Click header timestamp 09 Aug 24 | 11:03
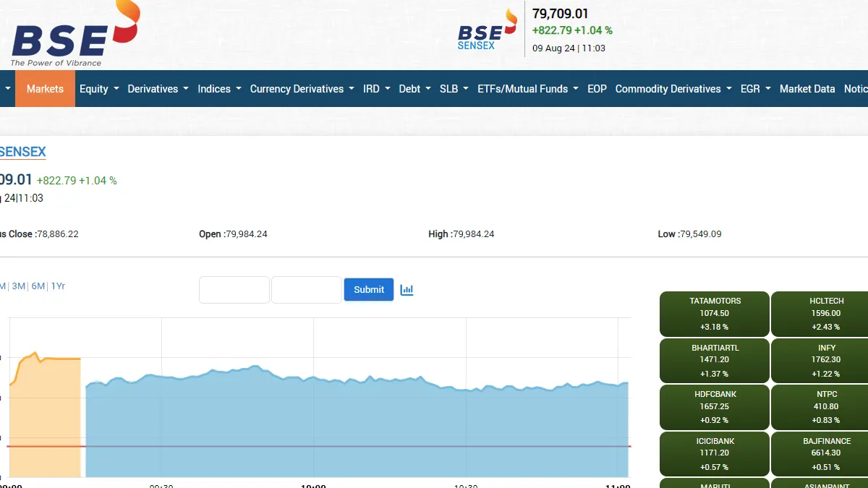Image resolution: width=868 pixels, height=488 pixels. (569, 48)
